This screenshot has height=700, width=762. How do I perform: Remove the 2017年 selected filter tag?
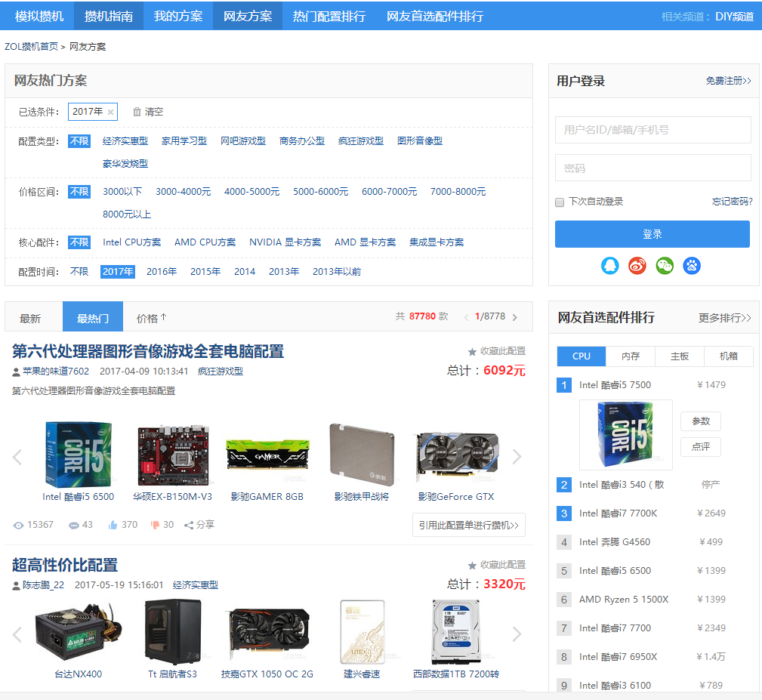coord(111,113)
